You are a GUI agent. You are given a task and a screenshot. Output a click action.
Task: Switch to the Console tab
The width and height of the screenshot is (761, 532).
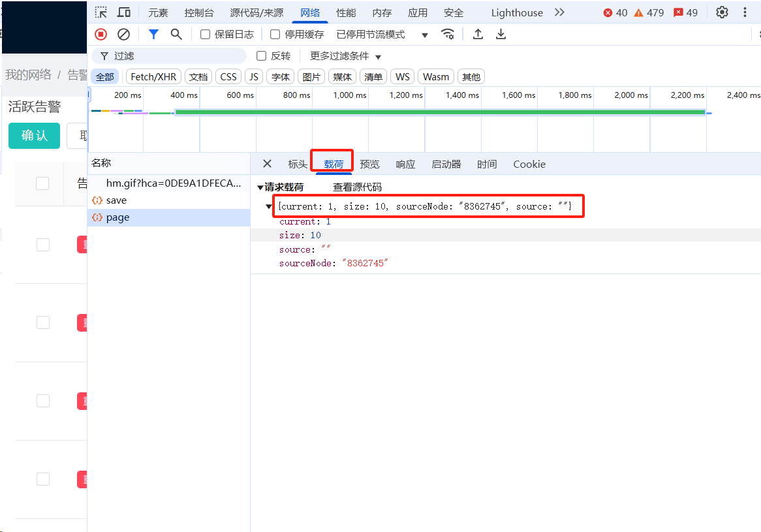(199, 12)
